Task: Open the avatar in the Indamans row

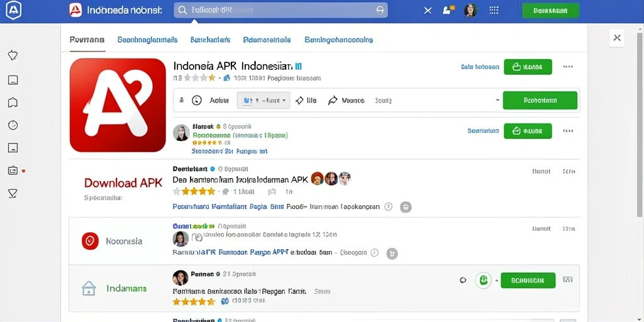Action: [x=180, y=277]
